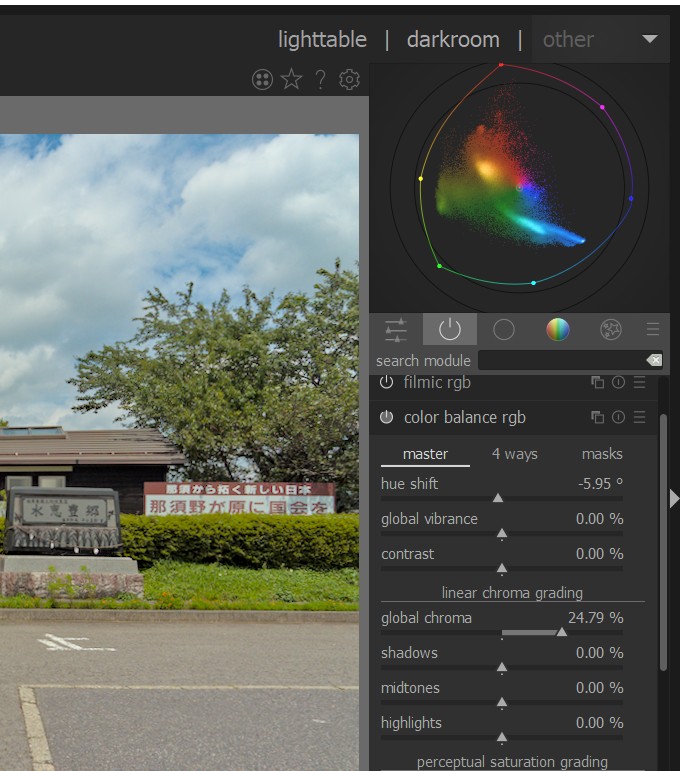Viewport: 680px width, 771px height.
Task: Open filmic rgb multiple instances menu
Action: tap(597, 382)
